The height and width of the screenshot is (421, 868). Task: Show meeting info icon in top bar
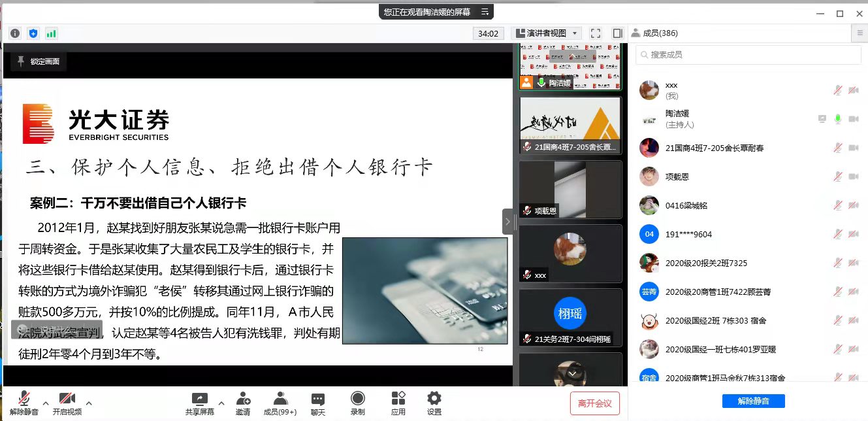click(x=15, y=33)
